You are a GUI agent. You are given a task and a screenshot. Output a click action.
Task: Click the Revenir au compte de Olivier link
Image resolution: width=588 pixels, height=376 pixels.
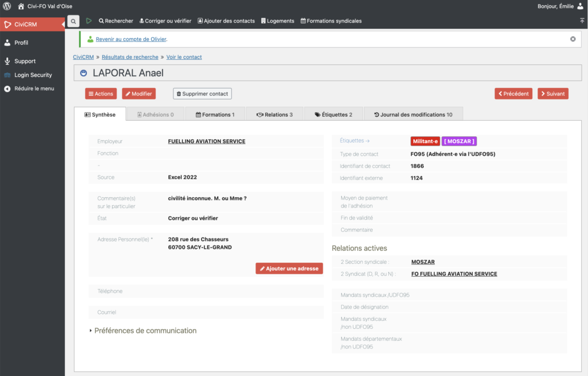point(131,39)
